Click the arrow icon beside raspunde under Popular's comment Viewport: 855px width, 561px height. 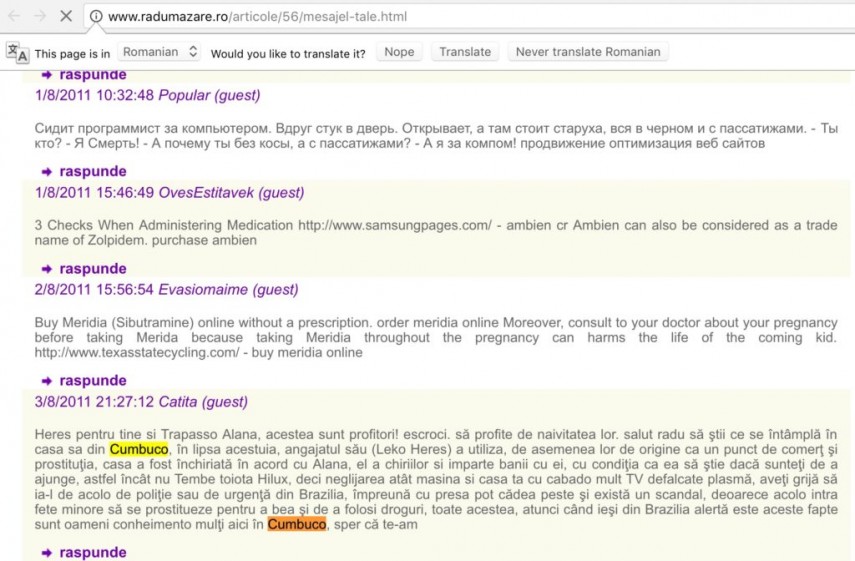point(47,172)
